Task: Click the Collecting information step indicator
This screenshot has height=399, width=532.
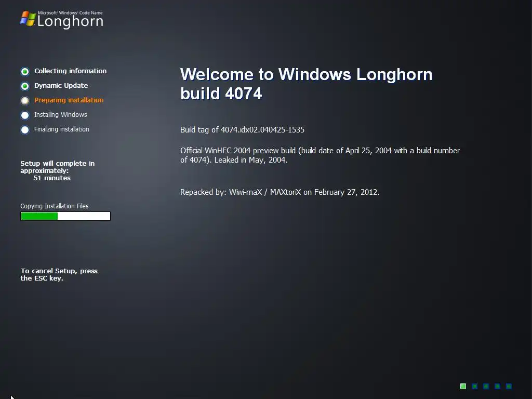Action: coord(25,71)
